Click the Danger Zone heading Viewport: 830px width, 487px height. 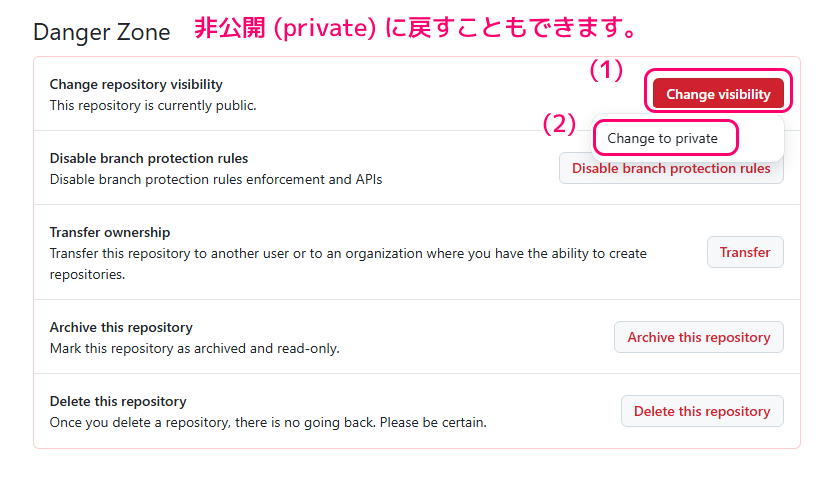pyautogui.click(x=101, y=31)
